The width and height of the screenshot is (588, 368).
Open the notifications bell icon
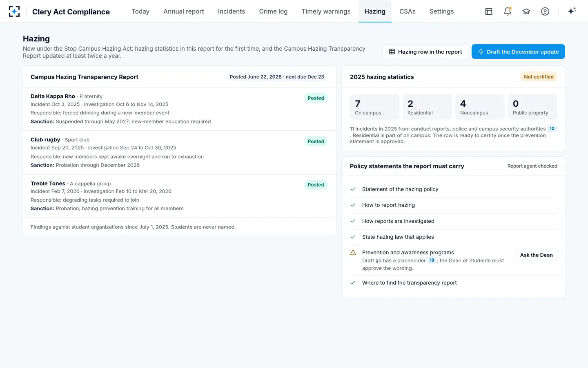point(508,11)
